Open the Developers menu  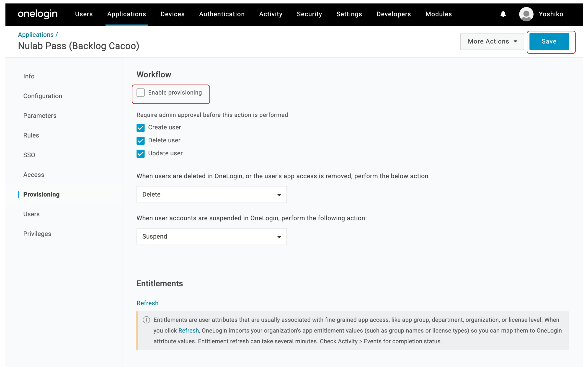tap(394, 14)
